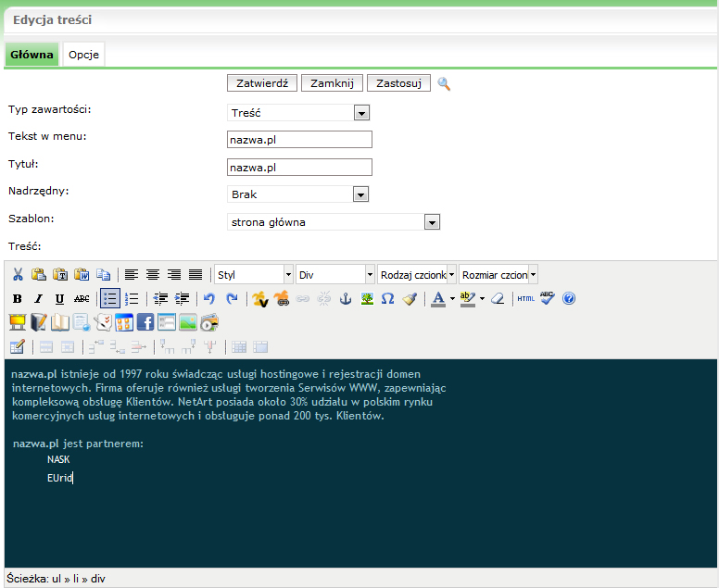The image size is (719, 588).
Task: Open the text color dropdown arrow
Action: tap(452, 299)
